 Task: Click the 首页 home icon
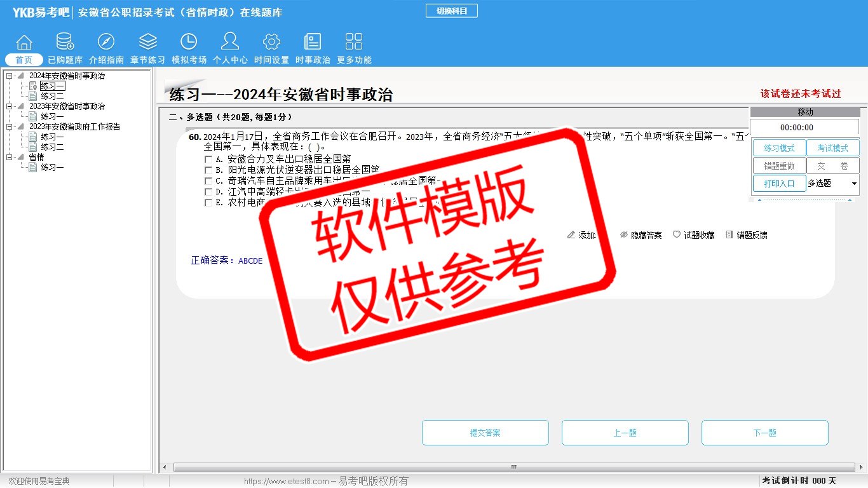24,43
